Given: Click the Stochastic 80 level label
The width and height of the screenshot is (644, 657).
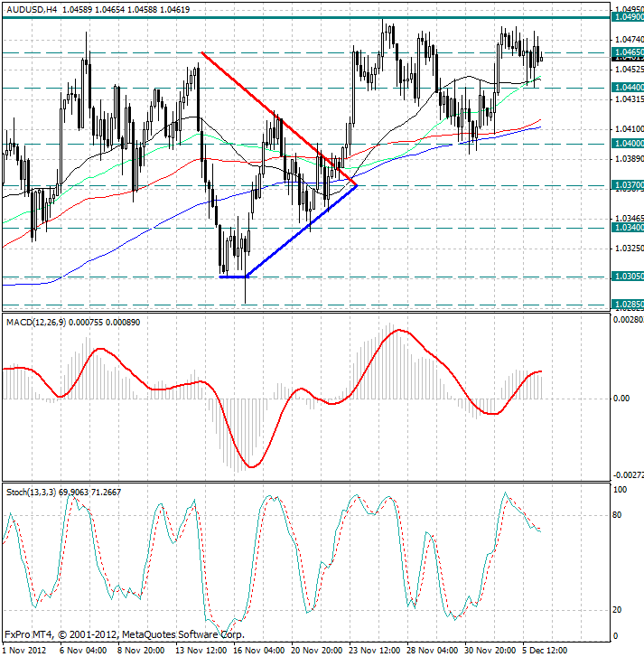Looking at the screenshot, I should pos(617,515).
